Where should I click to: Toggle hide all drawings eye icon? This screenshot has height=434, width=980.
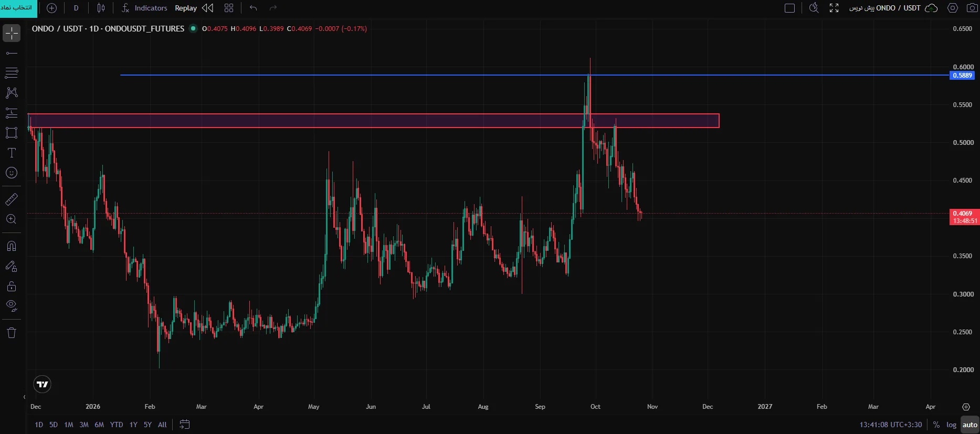tap(12, 306)
